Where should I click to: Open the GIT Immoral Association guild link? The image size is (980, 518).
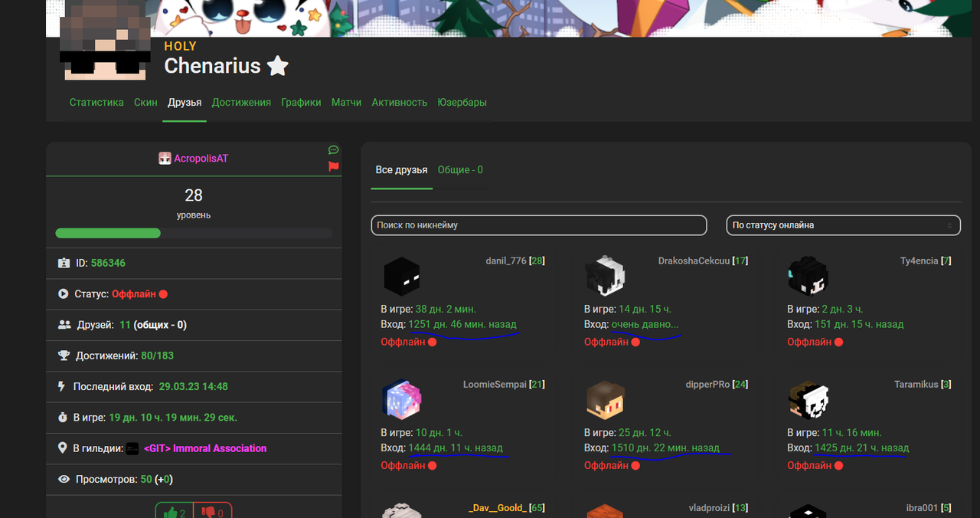tap(205, 448)
